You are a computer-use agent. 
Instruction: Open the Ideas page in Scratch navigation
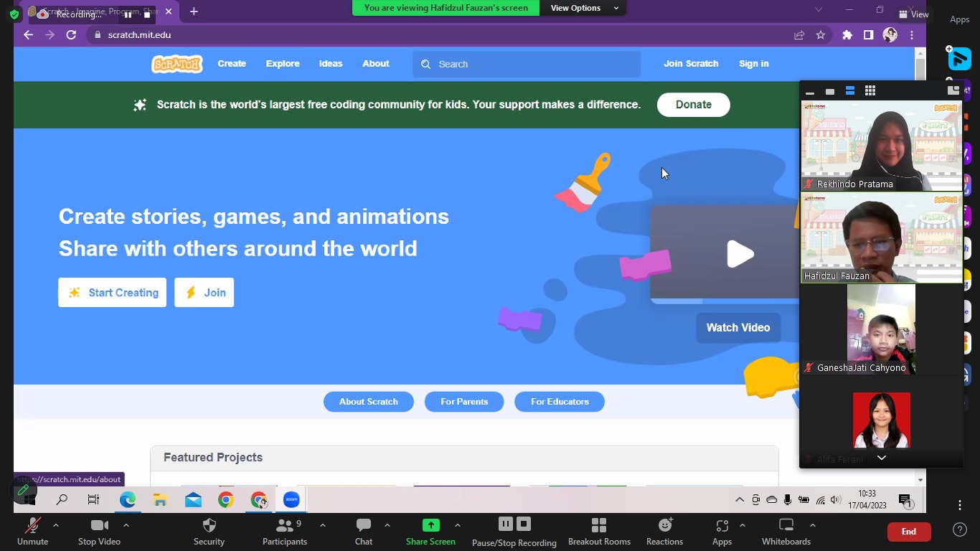point(331,64)
